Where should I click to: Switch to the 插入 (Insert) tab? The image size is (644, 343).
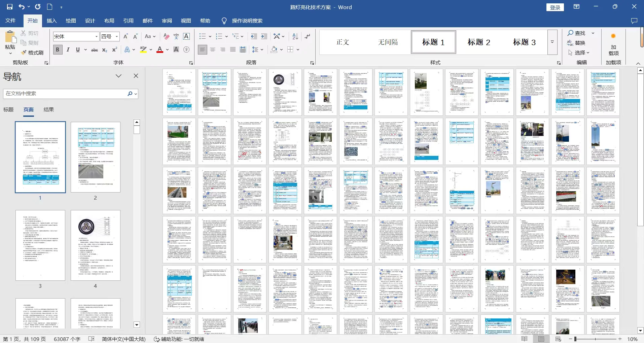[x=51, y=21]
